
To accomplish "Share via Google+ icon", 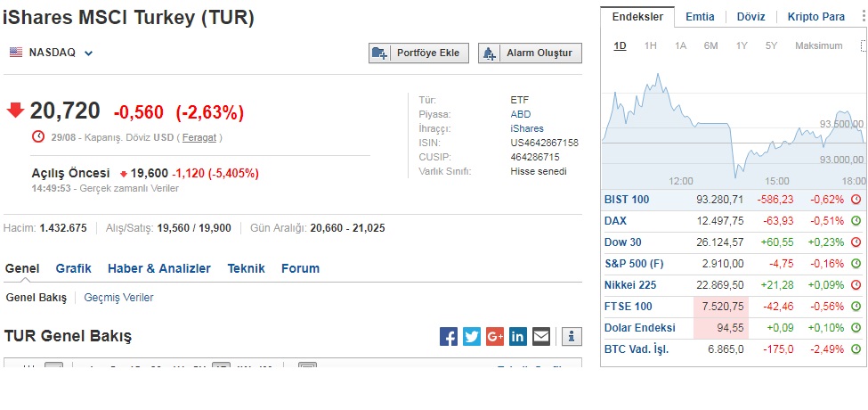I will pos(495,336).
